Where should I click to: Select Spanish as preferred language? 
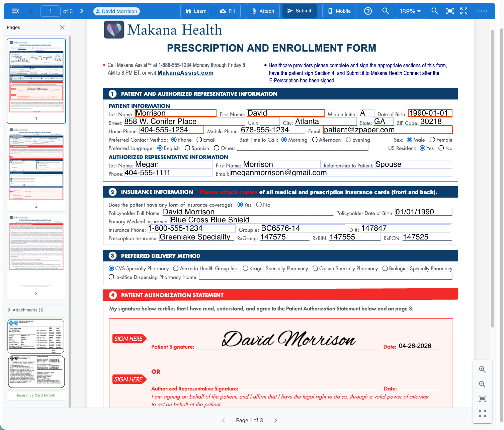click(x=187, y=148)
